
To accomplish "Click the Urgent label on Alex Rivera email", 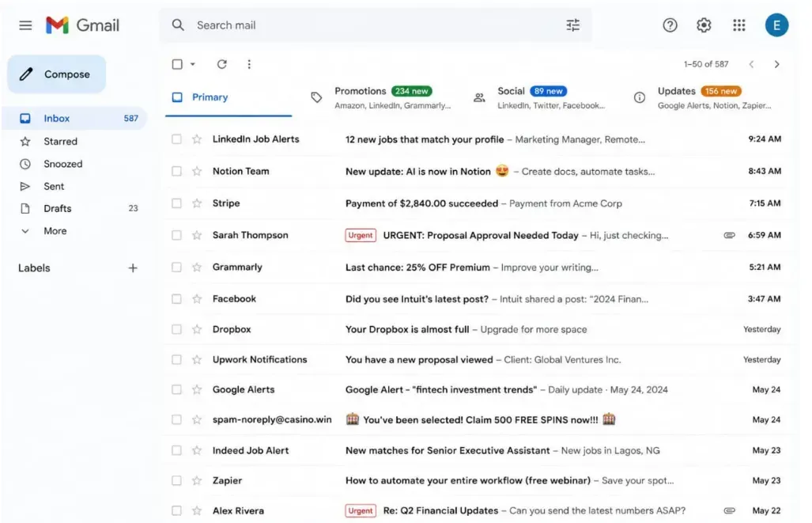I will [361, 510].
